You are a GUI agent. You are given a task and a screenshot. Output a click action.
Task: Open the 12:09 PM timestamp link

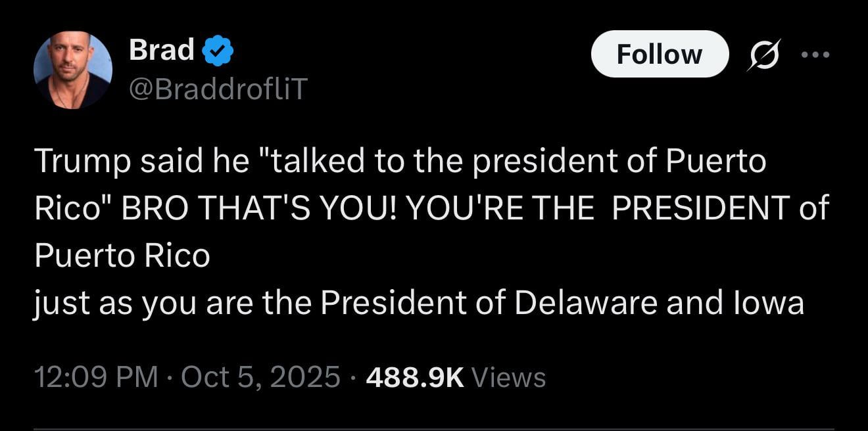pos(96,377)
